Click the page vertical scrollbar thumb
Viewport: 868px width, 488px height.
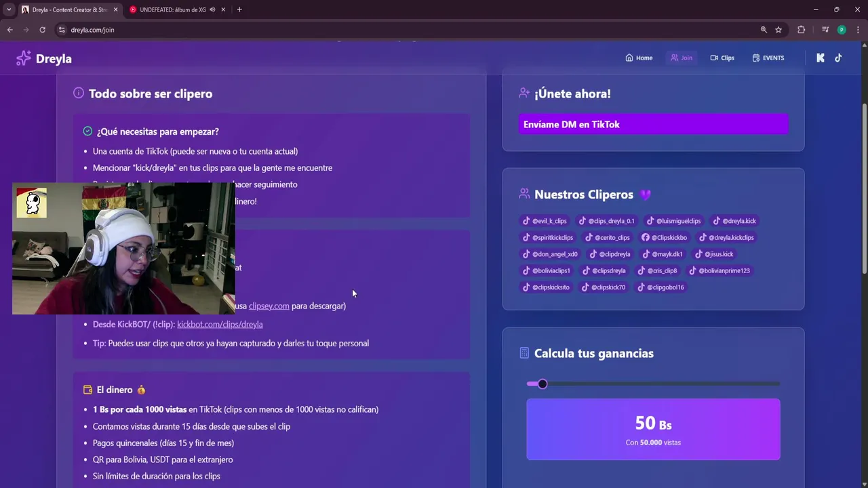click(x=864, y=188)
